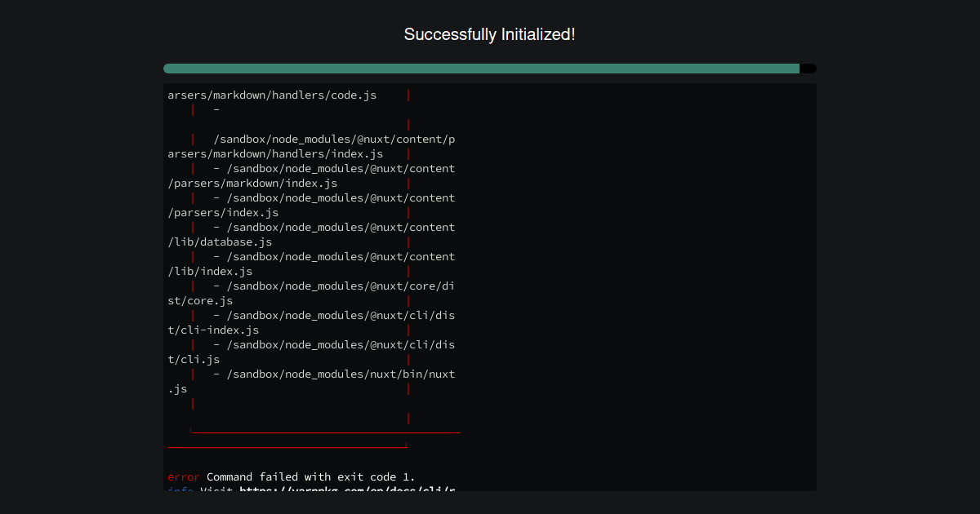Screen dimensions: 980x514
Task: Click the green progress bar
Action: tap(482, 69)
